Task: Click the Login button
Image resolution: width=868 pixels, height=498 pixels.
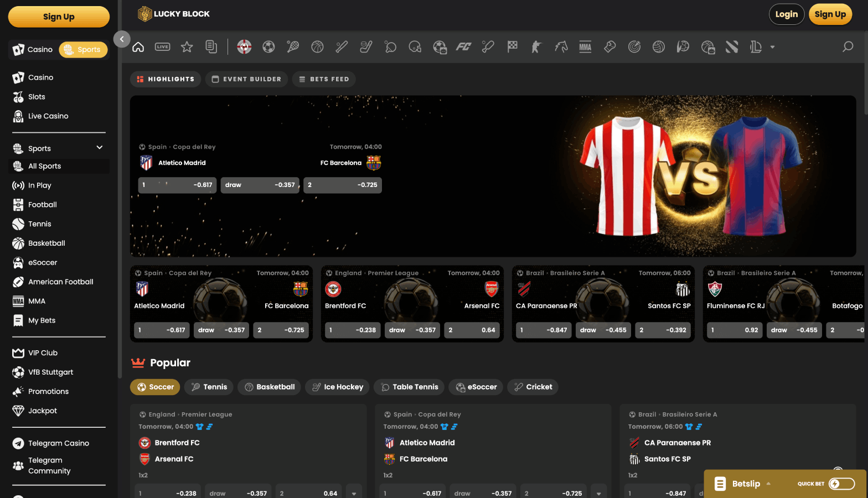Action: click(x=787, y=14)
